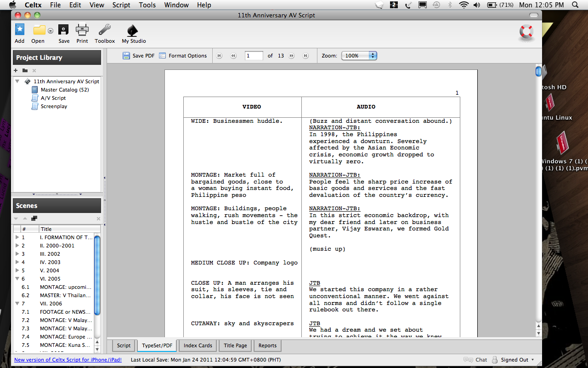Open the Reports tab
Viewport: 588px width, 368px height.
point(267,345)
